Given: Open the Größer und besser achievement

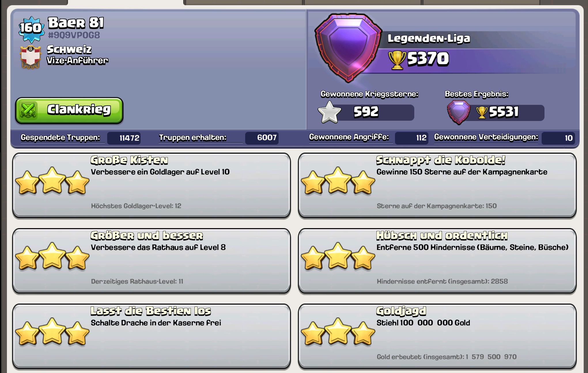Looking at the screenshot, I should [152, 261].
